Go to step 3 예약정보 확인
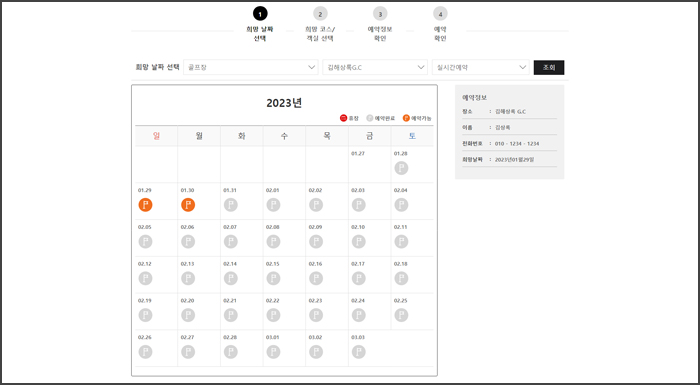700x385 pixels. click(380, 24)
